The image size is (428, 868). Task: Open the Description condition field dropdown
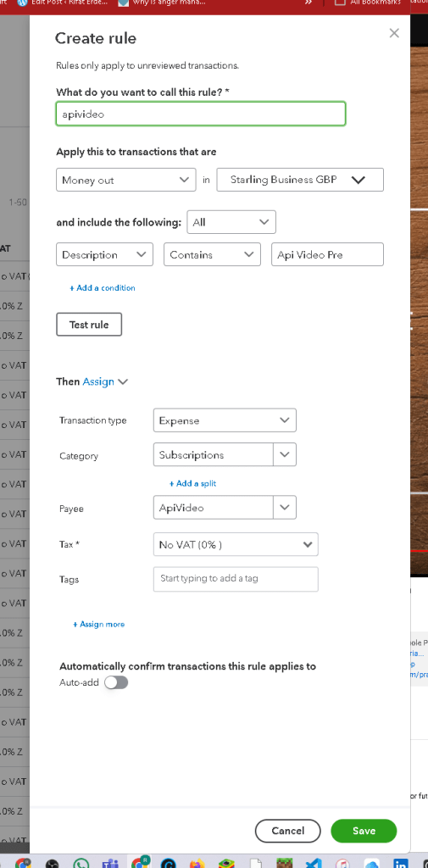[104, 254]
